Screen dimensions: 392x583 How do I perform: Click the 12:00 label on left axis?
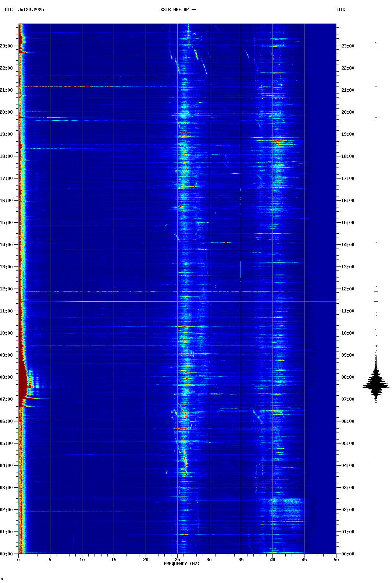pyautogui.click(x=6, y=289)
